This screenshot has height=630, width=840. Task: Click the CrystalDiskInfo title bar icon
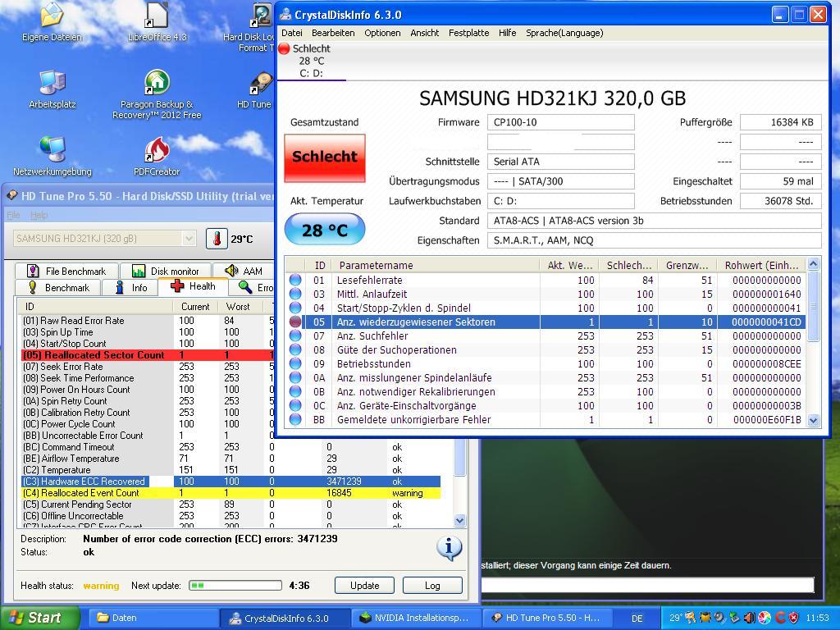click(286, 15)
